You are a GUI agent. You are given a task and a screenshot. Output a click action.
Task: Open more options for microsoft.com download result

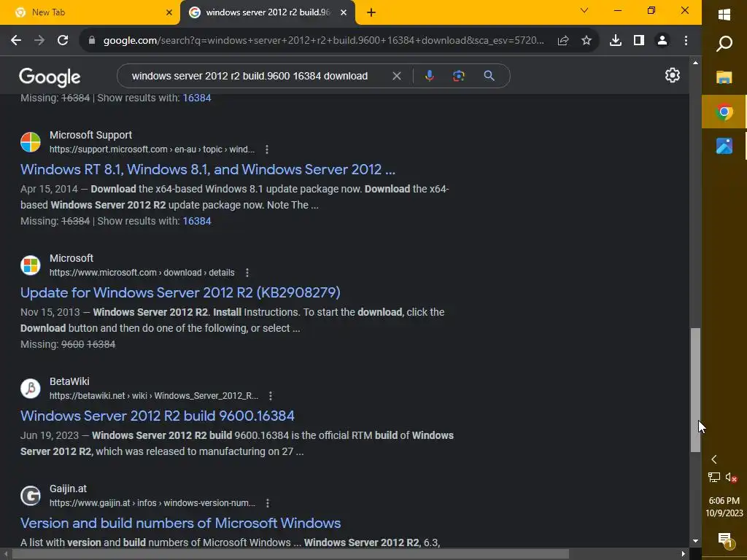click(247, 273)
